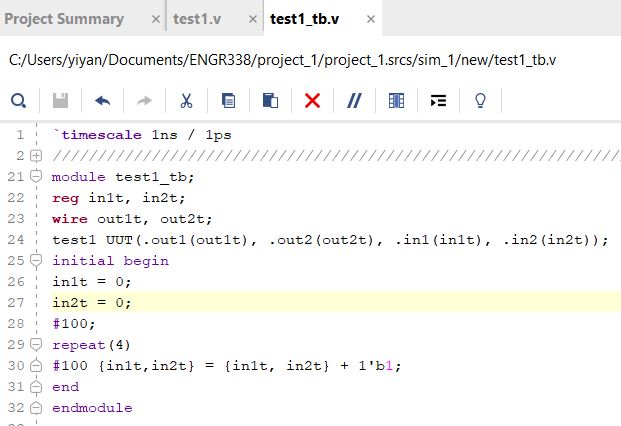
Task: Undo the last edit
Action: click(x=102, y=100)
